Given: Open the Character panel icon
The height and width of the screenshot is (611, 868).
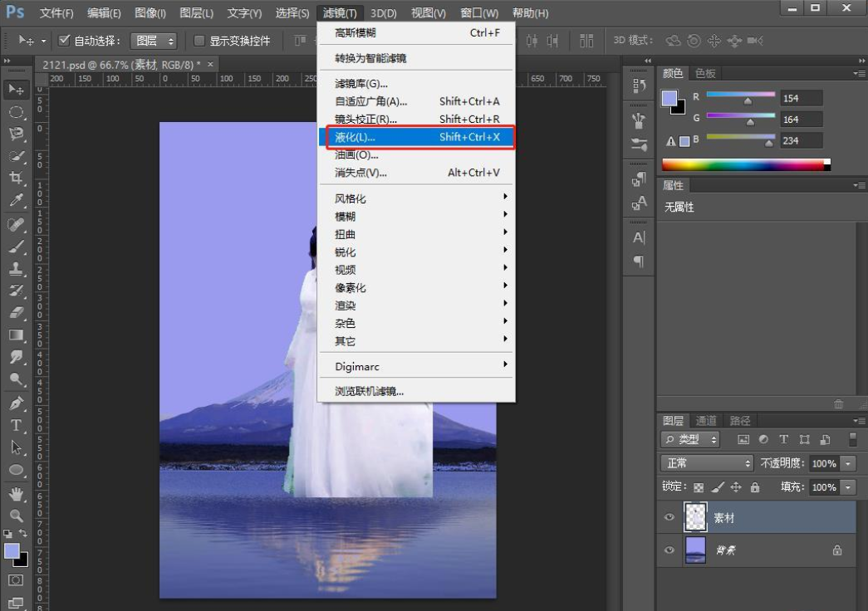Looking at the screenshot, I should 639,237.
